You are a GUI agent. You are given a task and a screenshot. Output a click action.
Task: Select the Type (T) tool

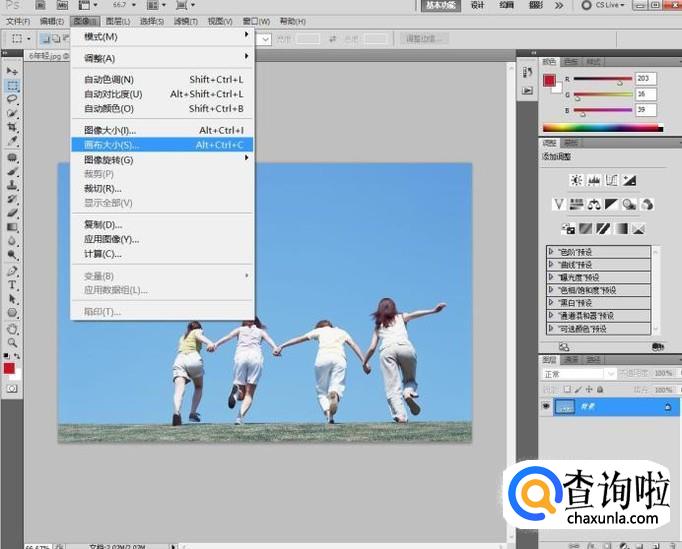point(13,285)
